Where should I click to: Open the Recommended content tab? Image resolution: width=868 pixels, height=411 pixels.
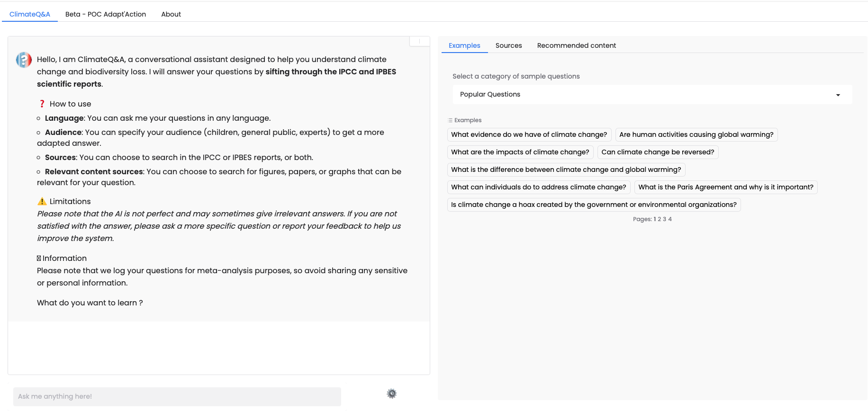click(576, 45)
